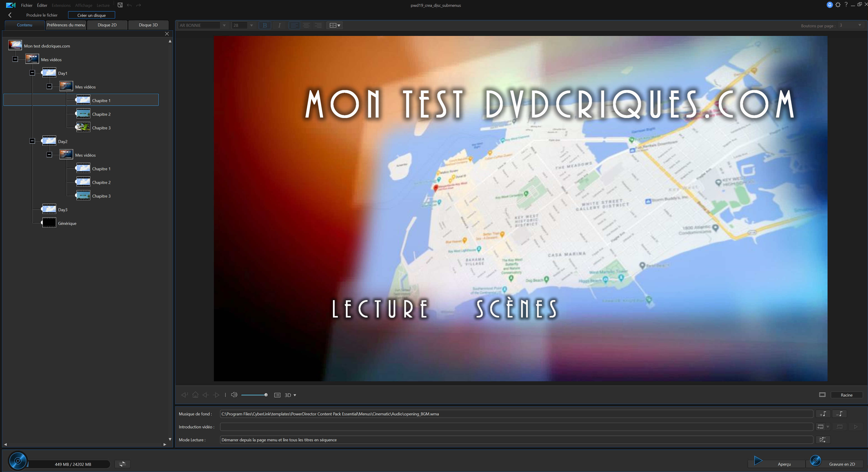This screenshot has width=868, height=472.
Task: Select Chapitre 2 under Day1
Action: point(101,114)
